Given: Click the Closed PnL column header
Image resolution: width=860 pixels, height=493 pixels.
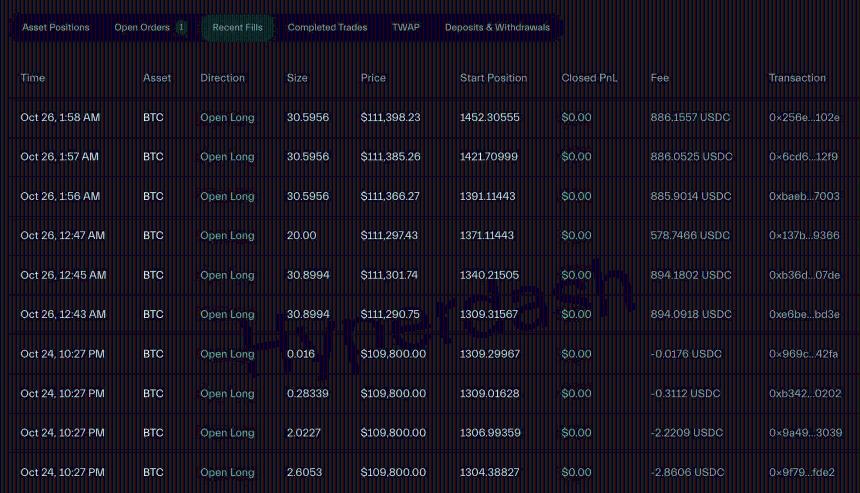Looking at the screenshot, I should (589, 78).
